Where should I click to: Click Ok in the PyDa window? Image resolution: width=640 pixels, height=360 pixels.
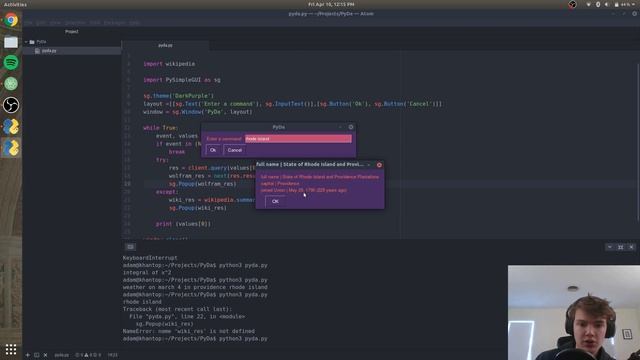point(213,150)
